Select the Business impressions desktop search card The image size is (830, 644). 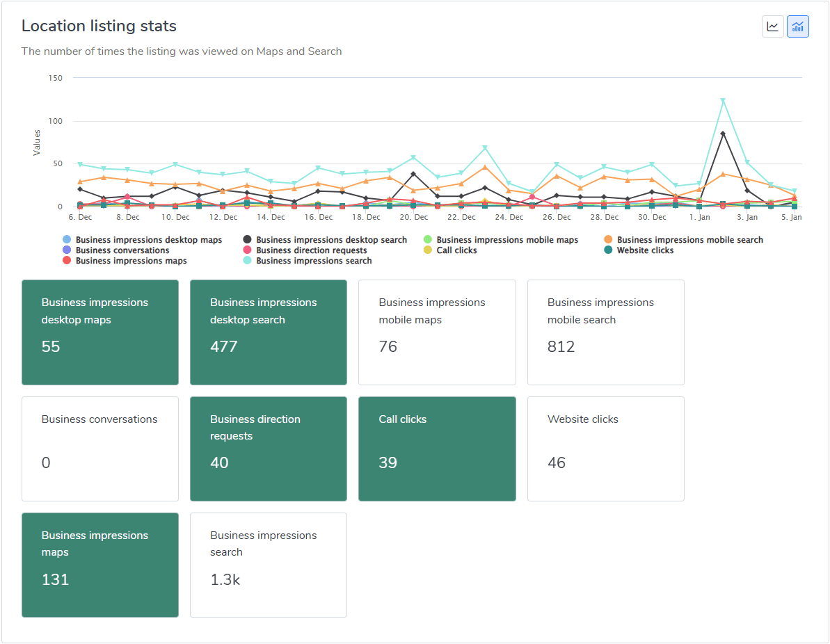pyautogui.click(x=269, y=332)
